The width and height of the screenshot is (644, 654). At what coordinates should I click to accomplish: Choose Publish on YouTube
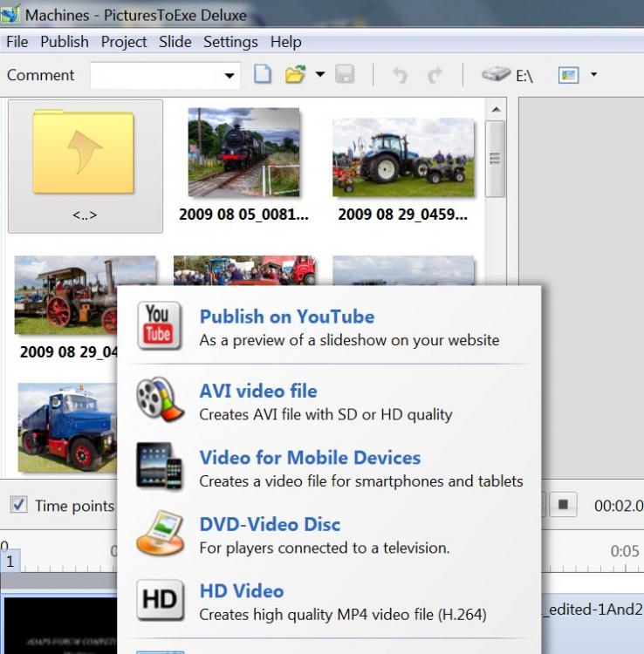[x=287, y=317]
